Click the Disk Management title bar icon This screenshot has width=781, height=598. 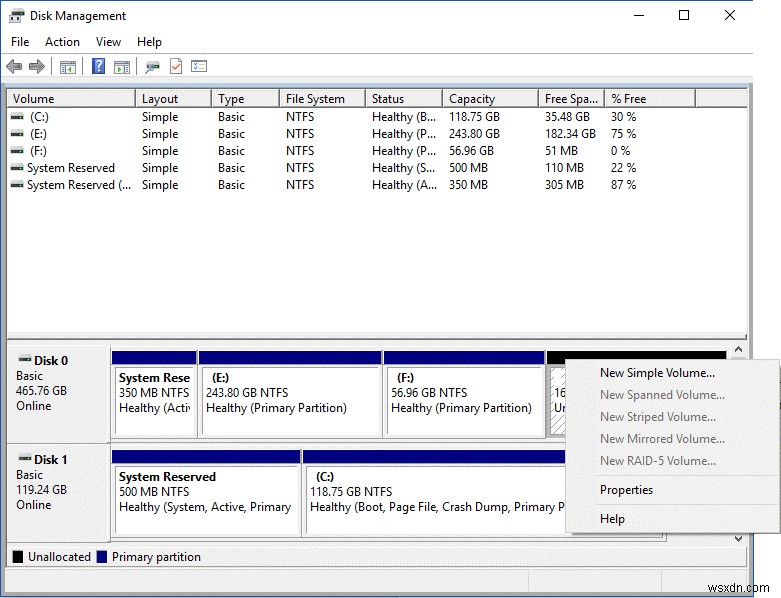16,16
